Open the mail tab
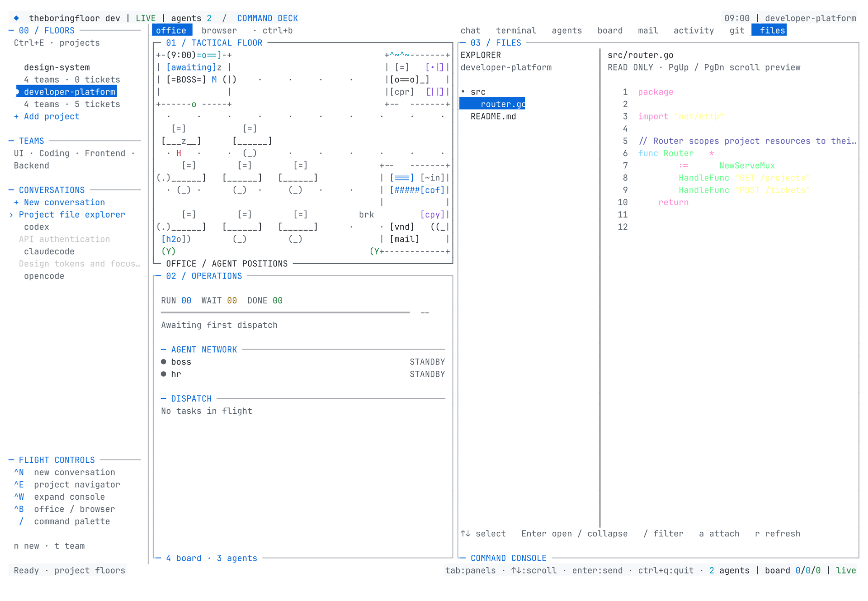Screen dimensions: 868x601 (648, 31)
